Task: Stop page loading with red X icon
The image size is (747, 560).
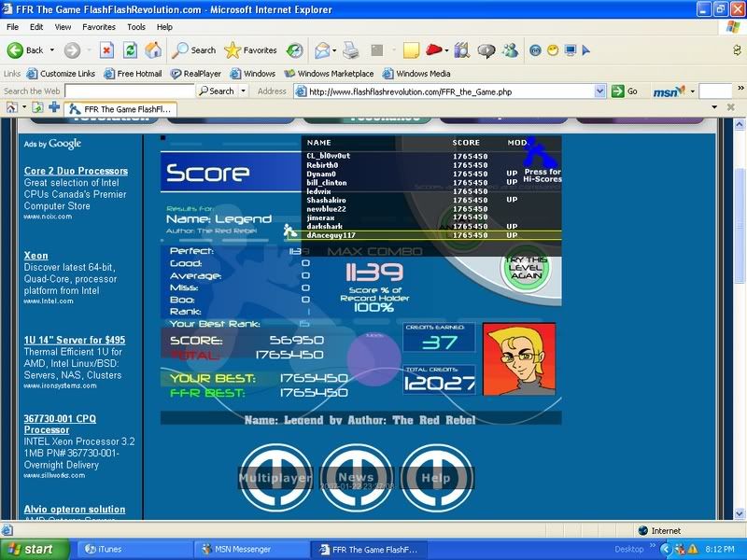Action: [106, 50]
